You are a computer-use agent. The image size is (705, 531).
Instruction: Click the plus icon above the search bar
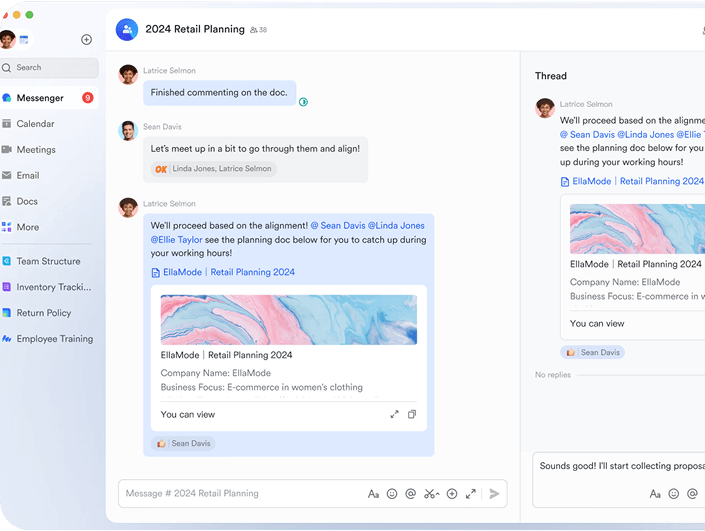point(86,40)
